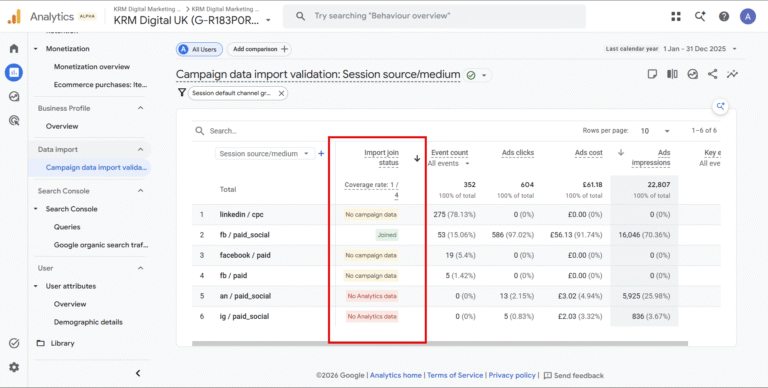Click the Library folder icon
The image size is (768, 388).
point(41,343)
